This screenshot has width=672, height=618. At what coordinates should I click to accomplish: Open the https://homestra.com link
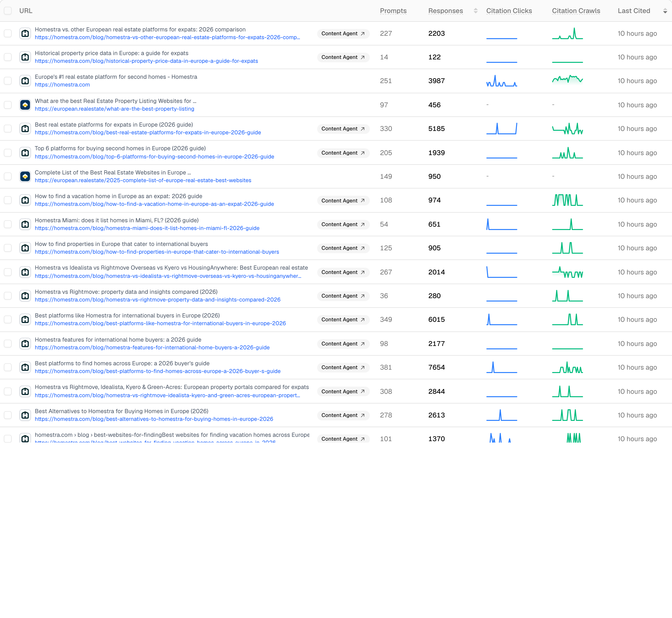pyautogui.click(x=62, y=85)
